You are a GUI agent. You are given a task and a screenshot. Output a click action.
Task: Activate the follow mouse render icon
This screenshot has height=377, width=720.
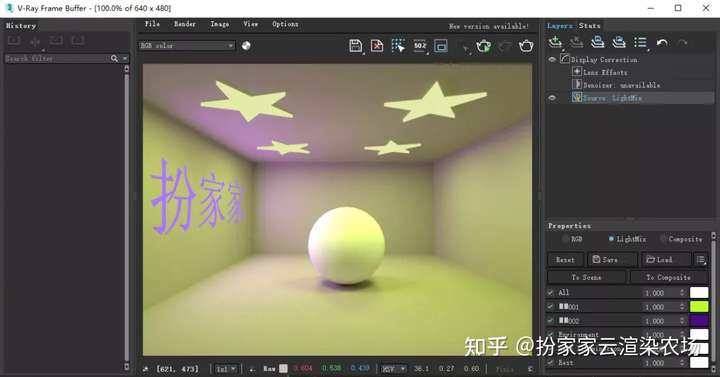(398, 46)
